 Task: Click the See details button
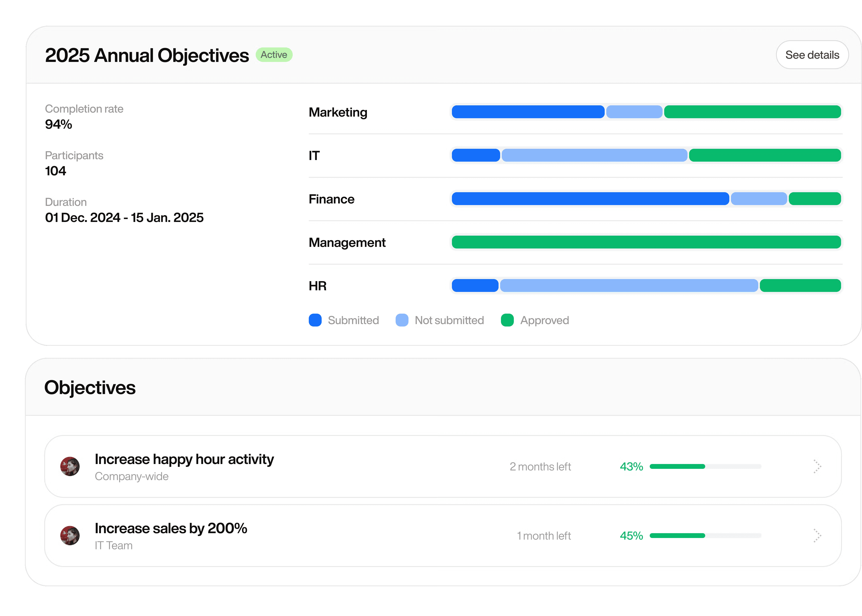(x=812, y=54)
